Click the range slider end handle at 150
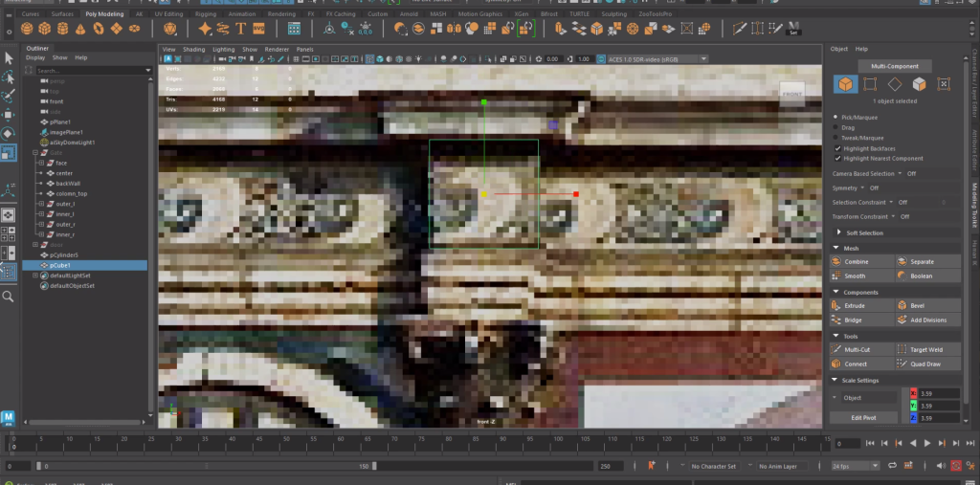The height and width of the screenshot is (485, 980). pyautogui.click(x=374, y=466)
